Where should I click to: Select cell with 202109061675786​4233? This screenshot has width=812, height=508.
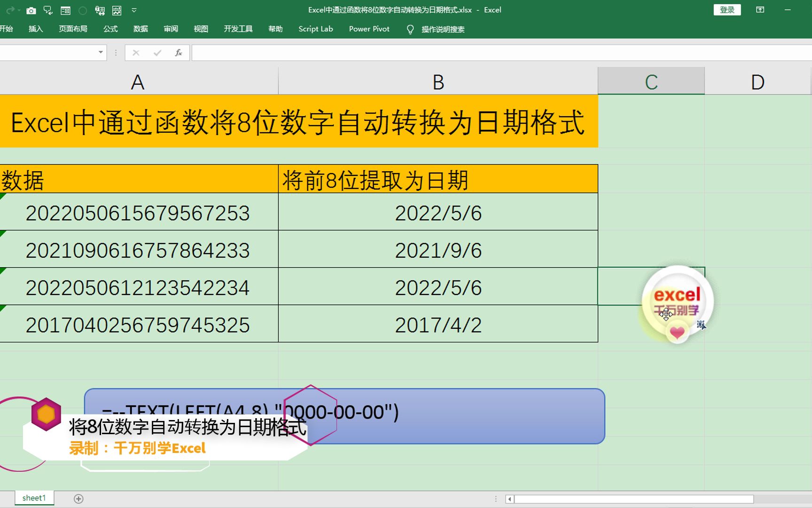139,249
